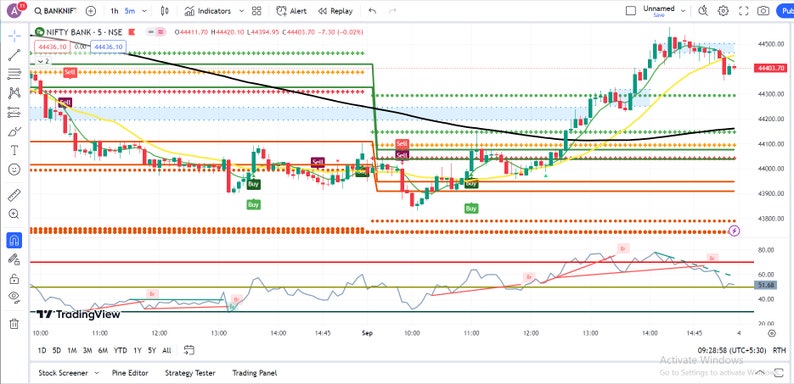Expand the Stock Screener dropdown arrow
This screenshot has width=794, height=384.
(97, 373)
